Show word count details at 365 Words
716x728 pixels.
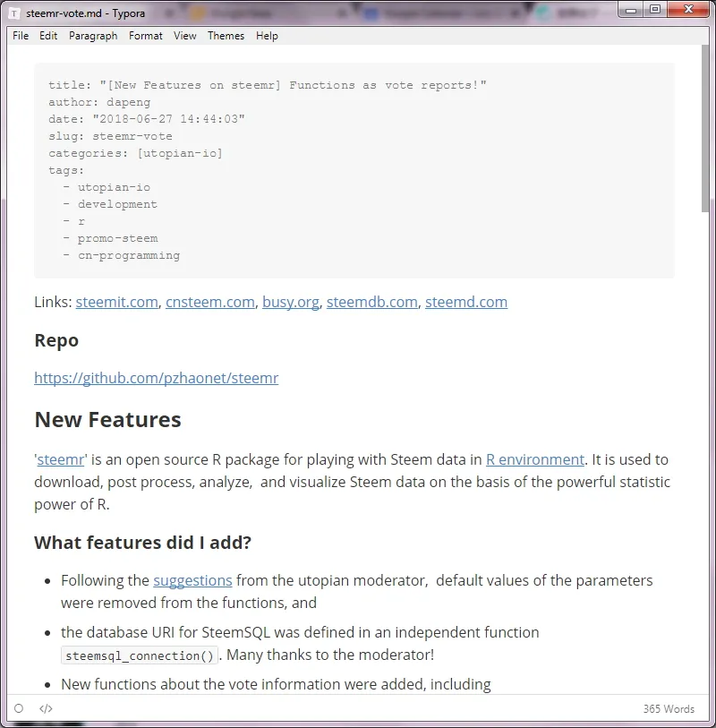(669, 708)
